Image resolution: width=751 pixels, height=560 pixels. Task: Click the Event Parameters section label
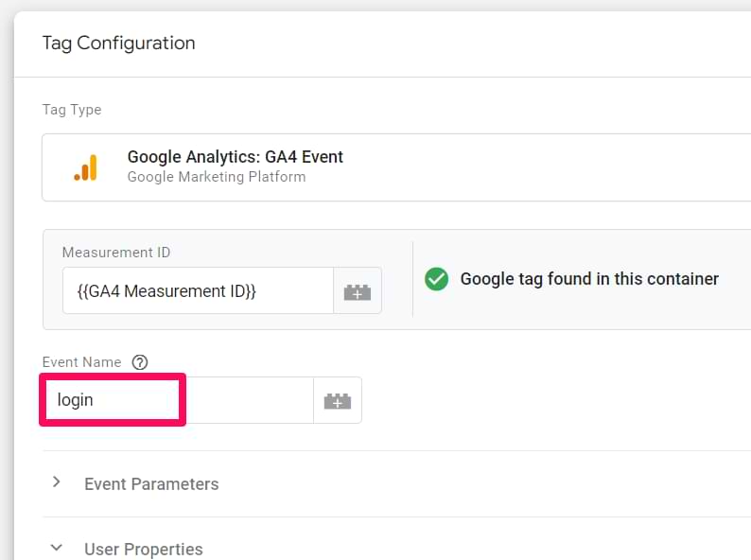151,483
